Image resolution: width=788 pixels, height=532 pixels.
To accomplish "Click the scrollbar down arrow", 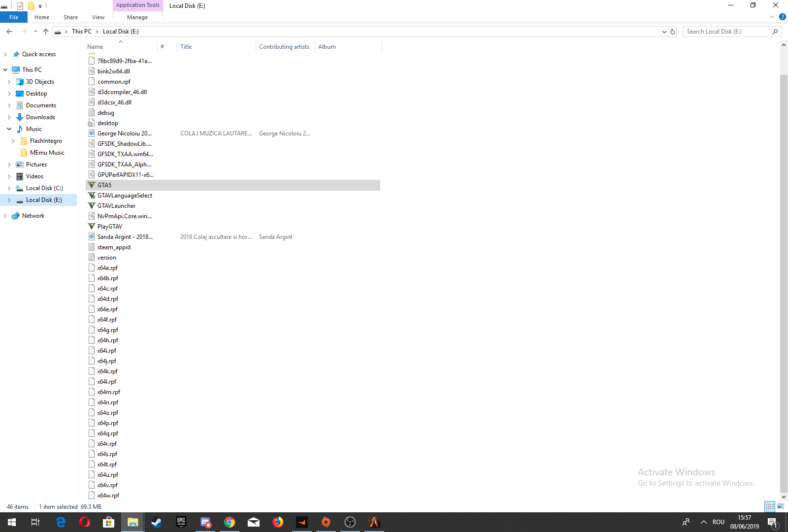I will point(784,497).
